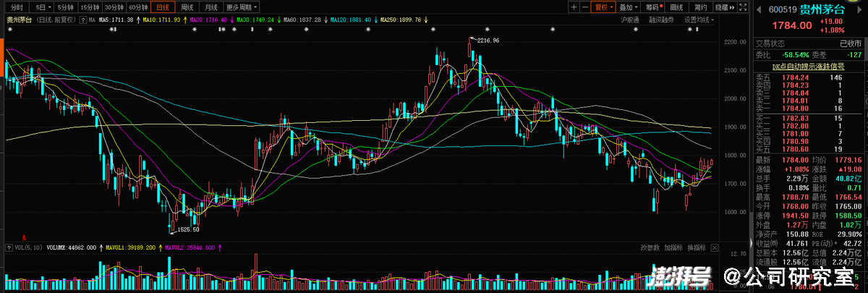The width and height of the screenshot is (868, 293).
Task: Click stock code 600519
Action: (x=783, y=10)
